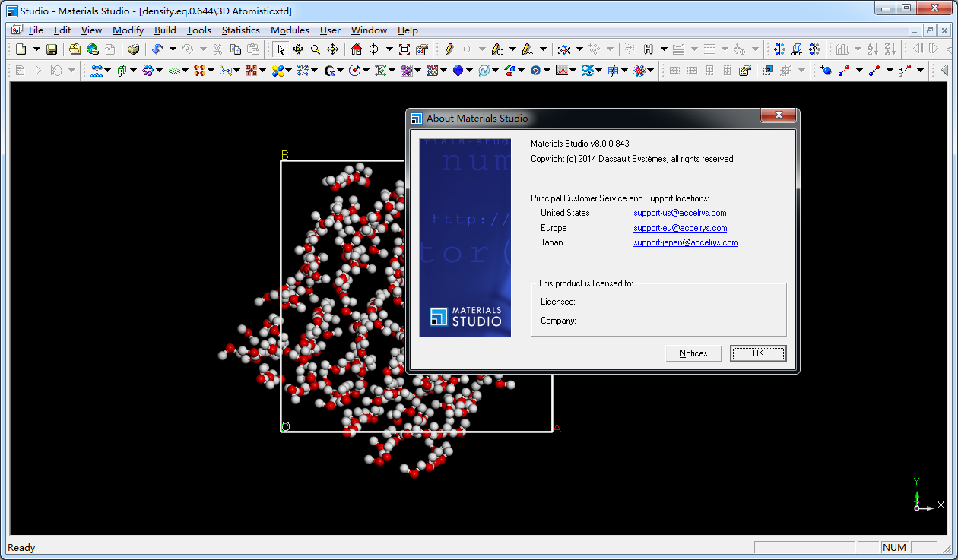
Task: Click the DFTB+ module icon
Action: [x=250, y=70]
